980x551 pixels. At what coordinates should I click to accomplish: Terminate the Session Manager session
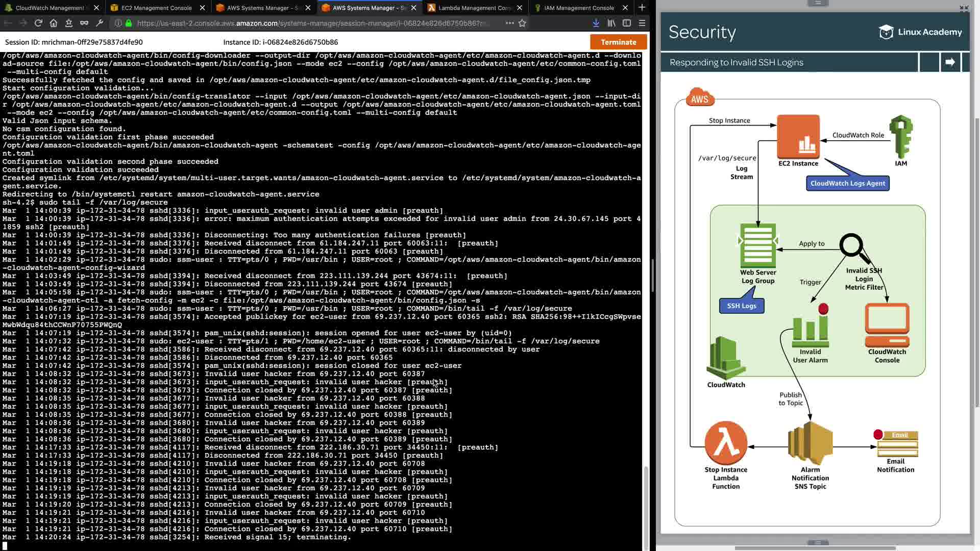(618, 42)
